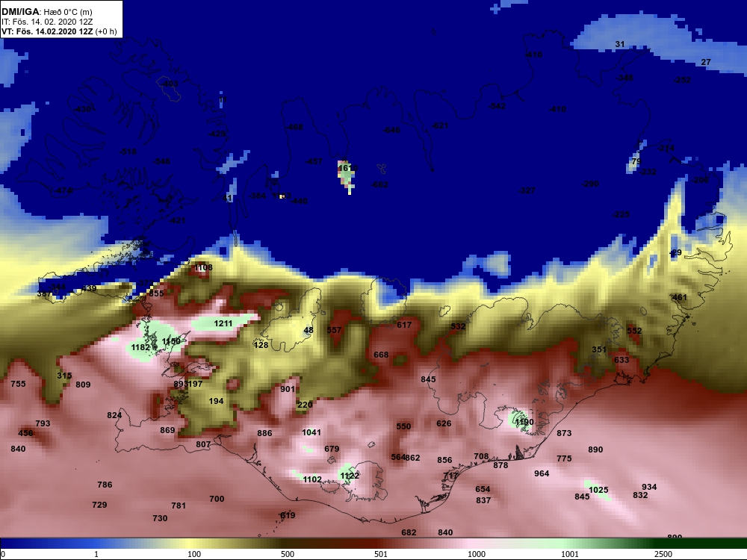747x560 pixels.
Task: Click the map value '1025'
Action: [x=598, y=490]
